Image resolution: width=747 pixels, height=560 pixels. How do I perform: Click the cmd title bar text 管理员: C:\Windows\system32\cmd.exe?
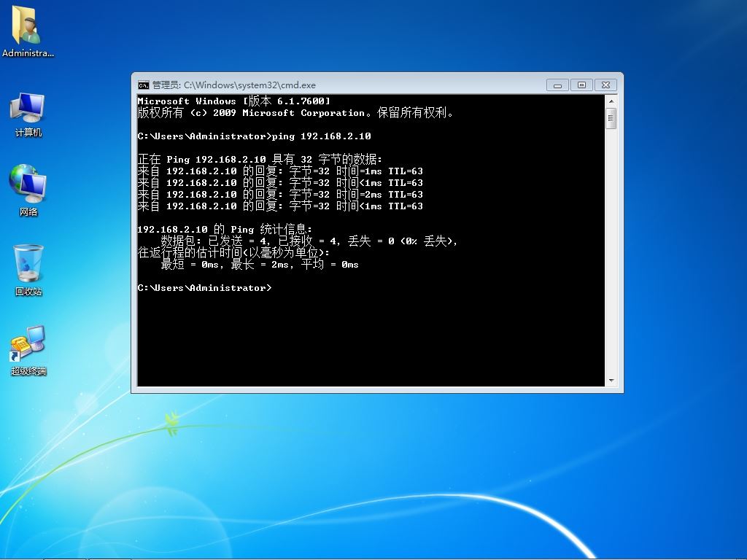coord(234,85)
